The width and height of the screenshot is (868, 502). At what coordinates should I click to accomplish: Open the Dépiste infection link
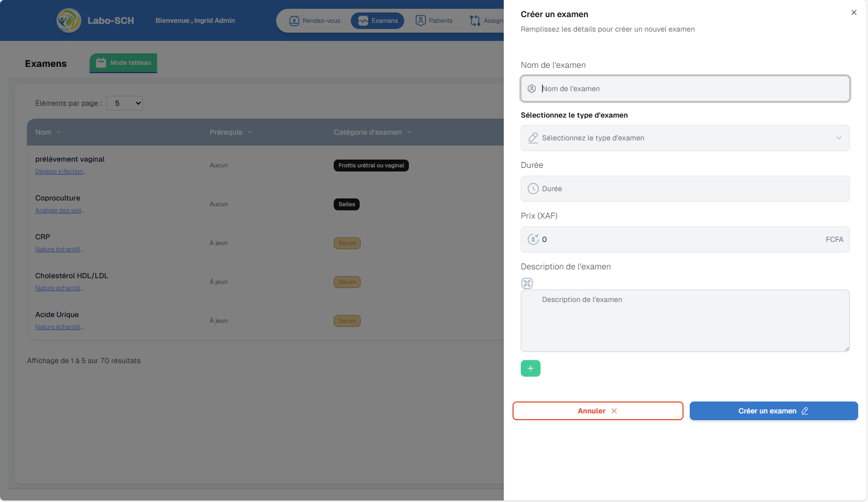(x=61, y=171)
